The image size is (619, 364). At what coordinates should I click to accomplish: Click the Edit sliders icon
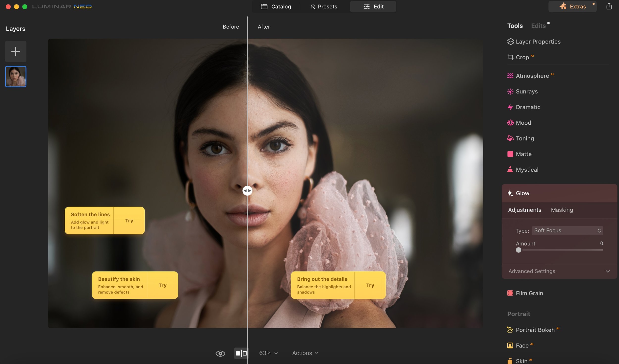(x=366, y=7)
